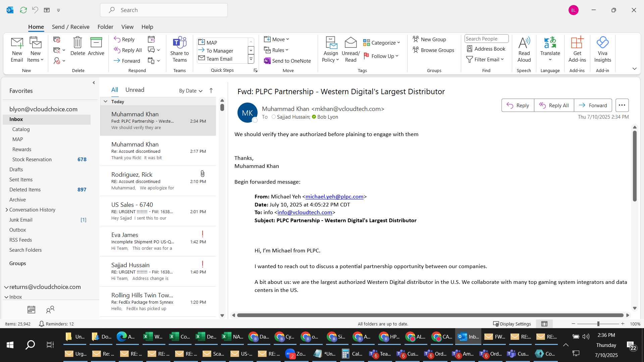This screenshot has height=362, width=644.
Task: Show All messages filter
Action: click(x=115, y=90)
